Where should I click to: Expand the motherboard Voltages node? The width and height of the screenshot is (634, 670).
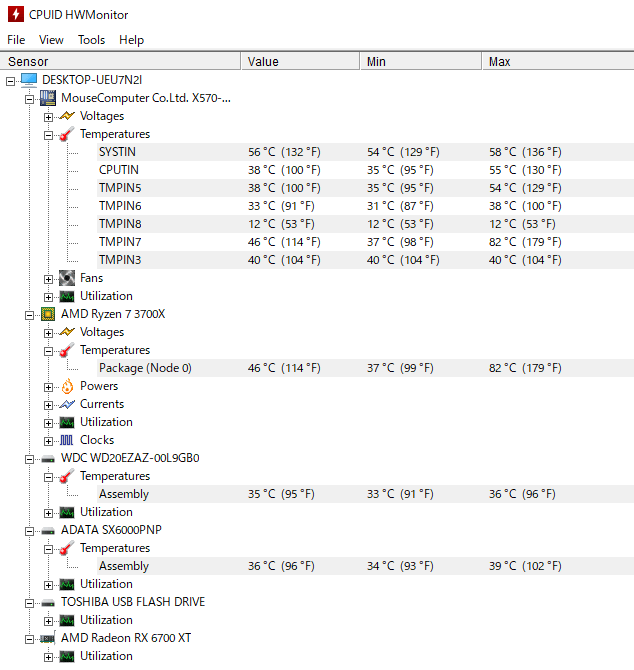coord(48,117)
